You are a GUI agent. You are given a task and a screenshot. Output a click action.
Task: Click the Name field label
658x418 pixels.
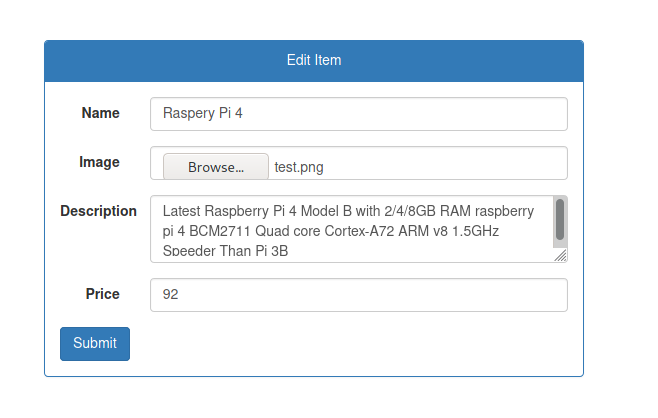pyautogui.click(x=100, y=113)
